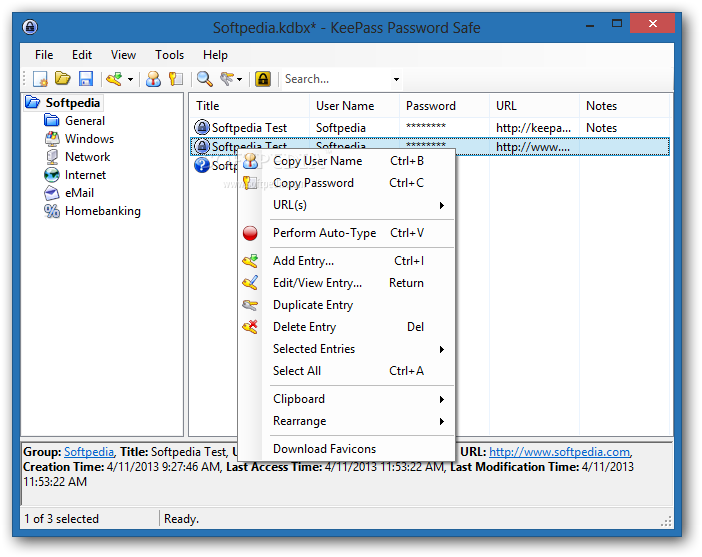Click into the Search box
Screen dimensions: 702x557
[336, 79]
